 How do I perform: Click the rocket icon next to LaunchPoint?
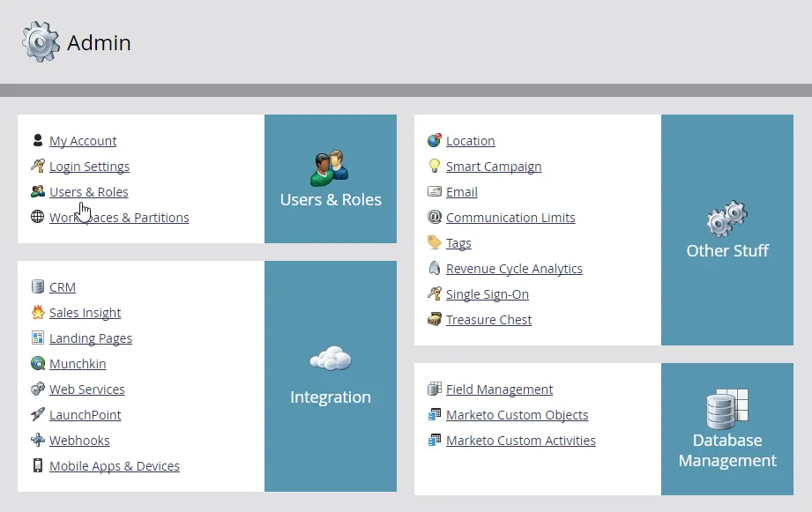38,414
